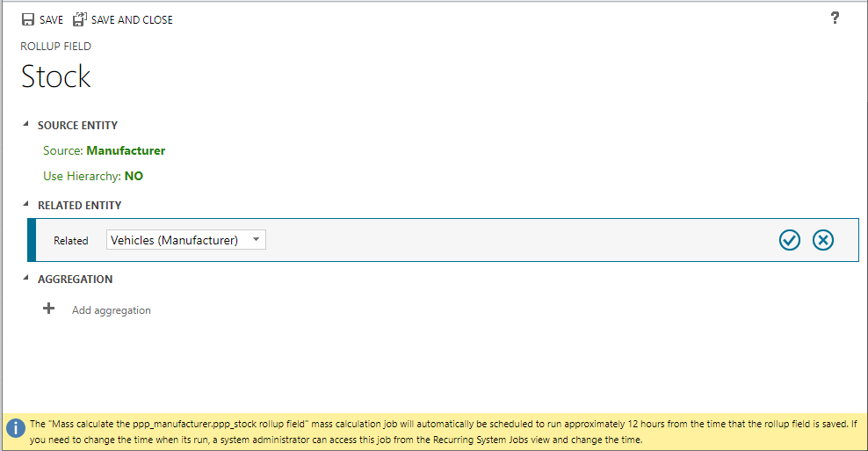The image size is (868, 451).
Task: Collapse the Source Entity section triangle
Action: pyautogui.click(x=25, y=125)
